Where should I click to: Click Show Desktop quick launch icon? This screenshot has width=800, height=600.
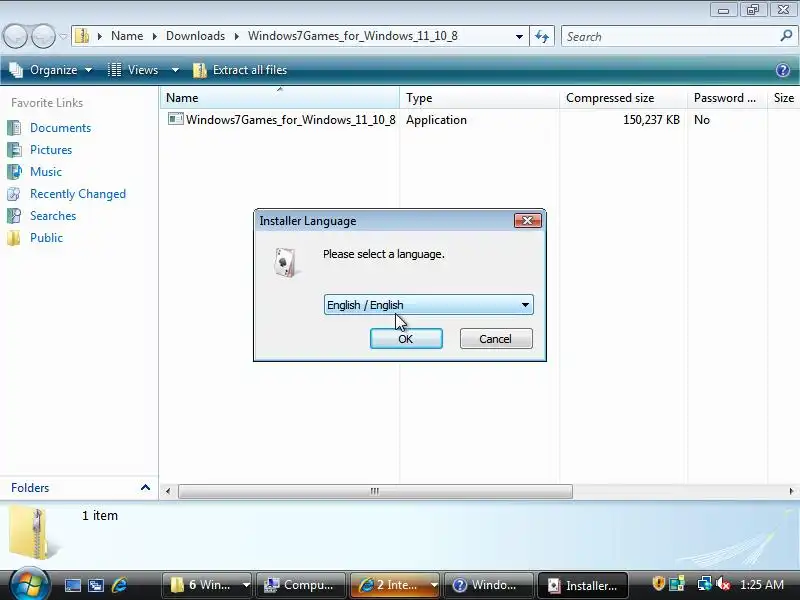point(72,585)
